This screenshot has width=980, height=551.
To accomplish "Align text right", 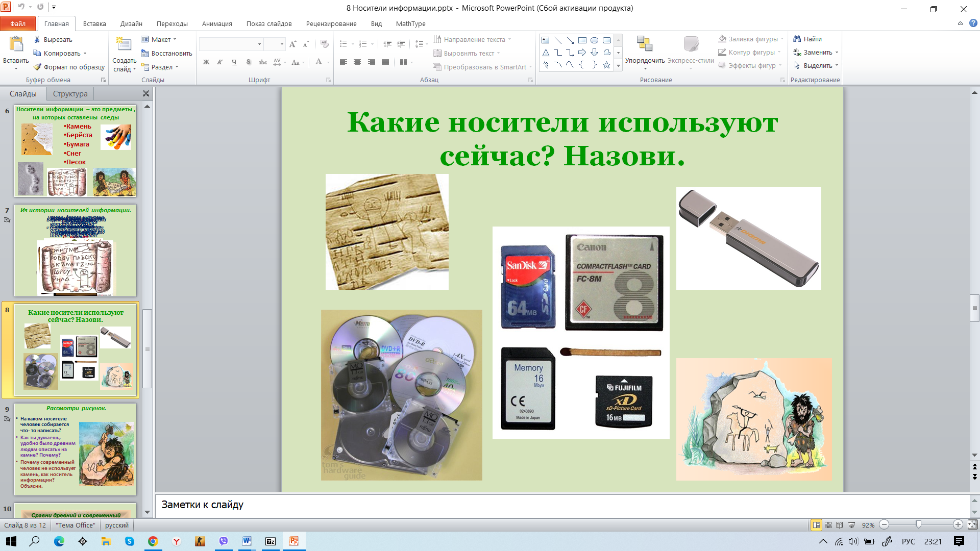I will pyautogui.click(x=372, y=62).
